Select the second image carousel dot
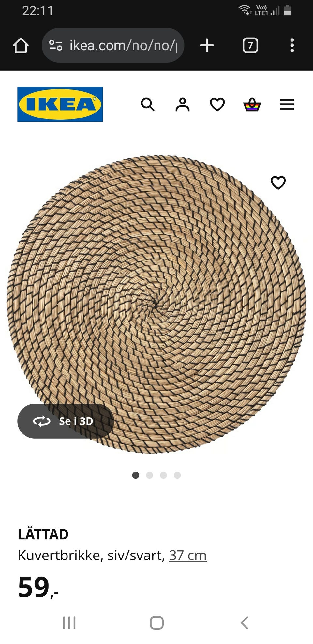This screenshot has height=644, width=313. [x=150, y=475]
